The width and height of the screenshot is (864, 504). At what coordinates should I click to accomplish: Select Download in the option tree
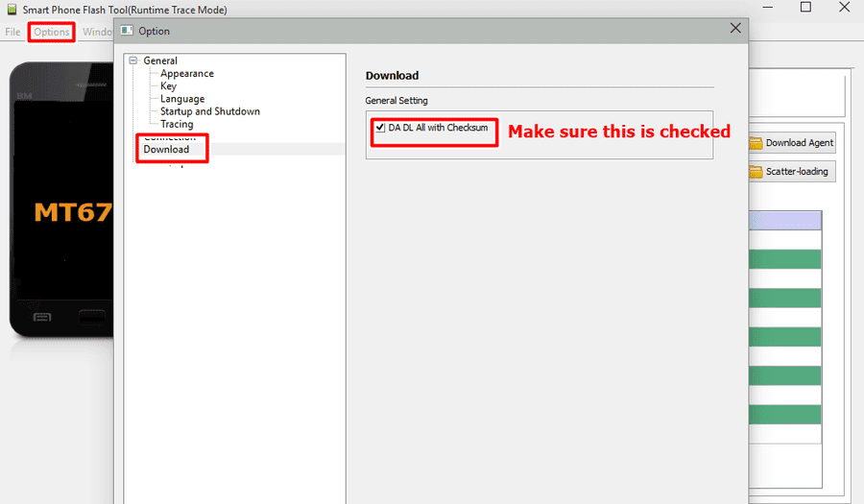click(x=166, y=149)
